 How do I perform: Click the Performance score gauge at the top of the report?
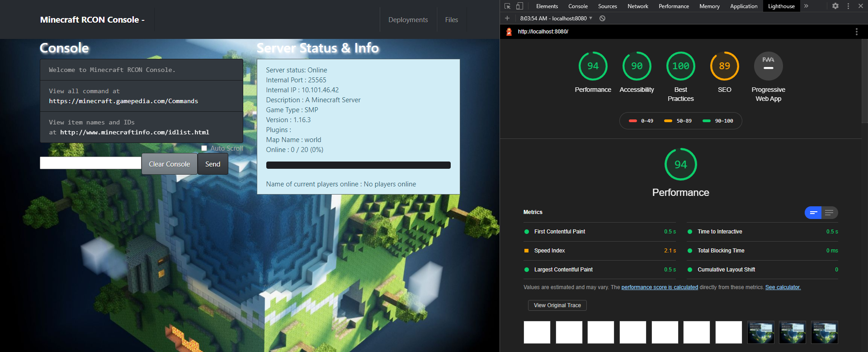(593, 66)
